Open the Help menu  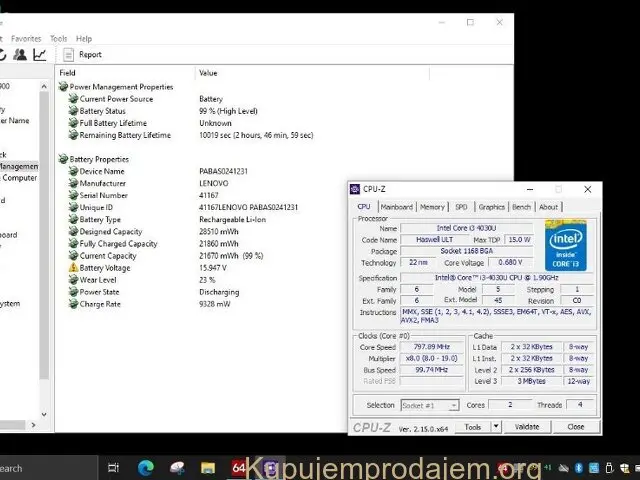84,39
